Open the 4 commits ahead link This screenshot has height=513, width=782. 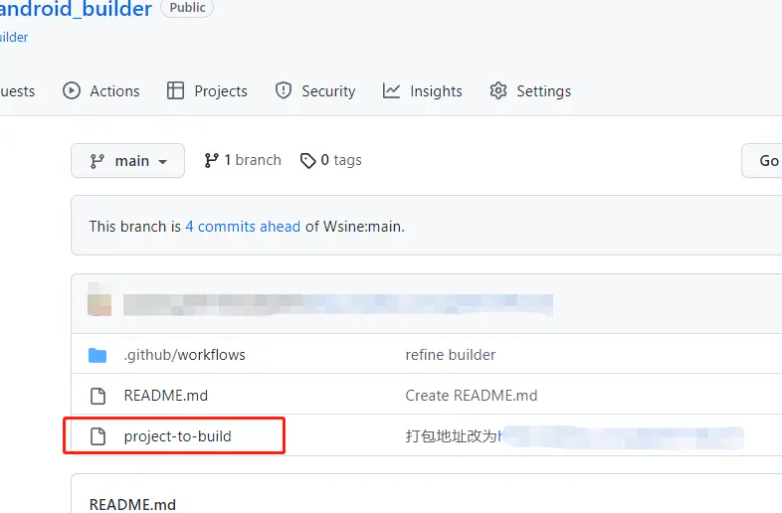[243, 226]
